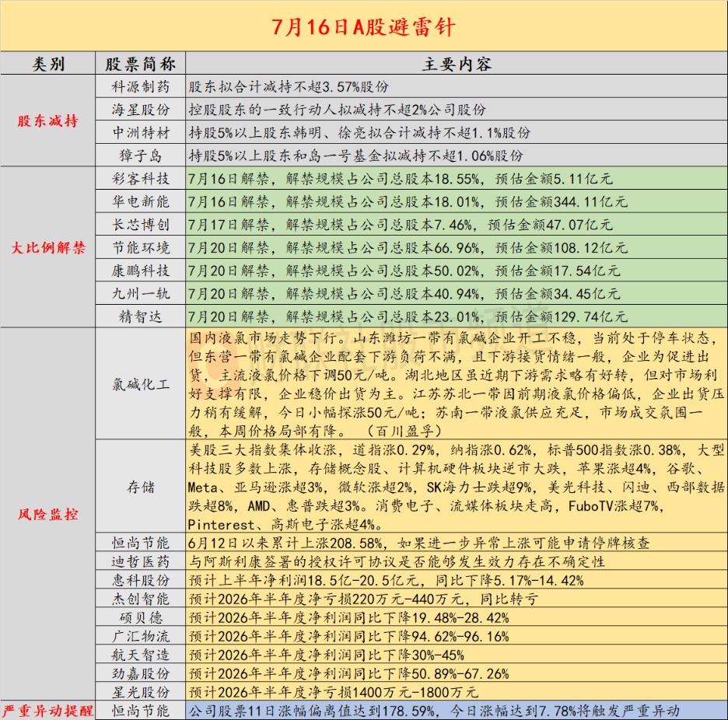Select stock name 獐子岛
728x720 pixels.
point(140,156)
